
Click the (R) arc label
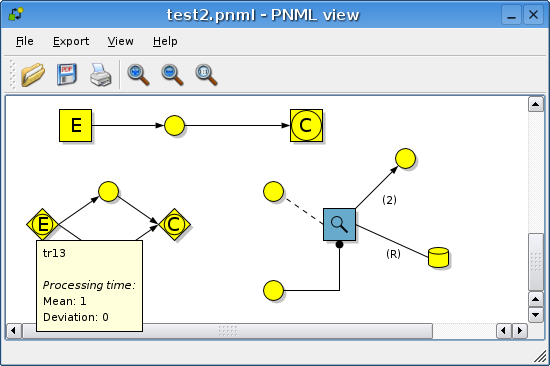(393, 254)
